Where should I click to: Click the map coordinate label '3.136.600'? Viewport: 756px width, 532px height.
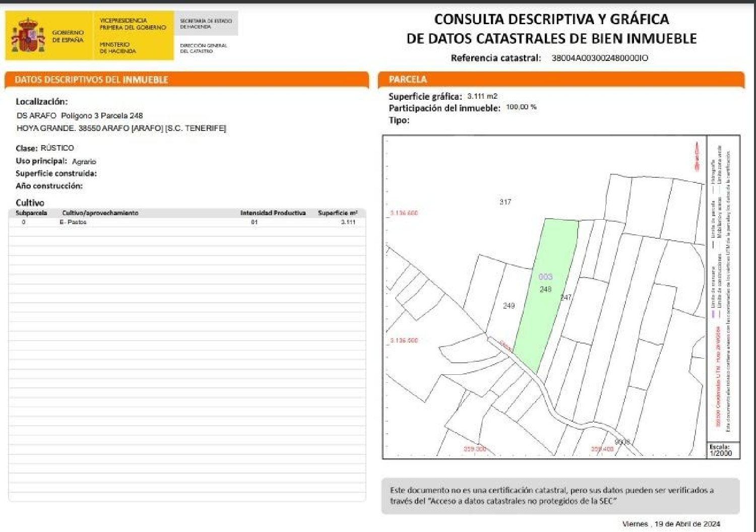point(404,213)
